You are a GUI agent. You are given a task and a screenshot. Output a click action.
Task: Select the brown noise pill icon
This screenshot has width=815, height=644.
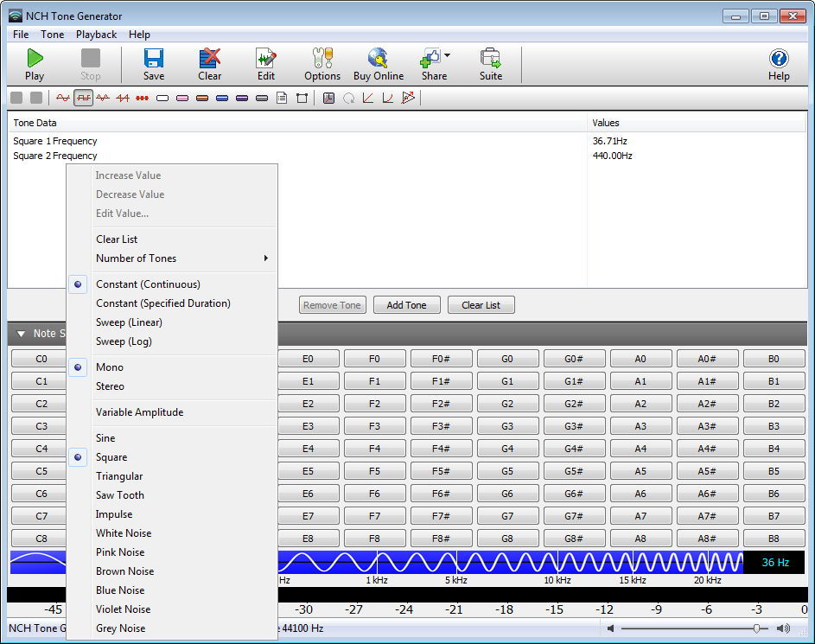(x=202, y=98)
